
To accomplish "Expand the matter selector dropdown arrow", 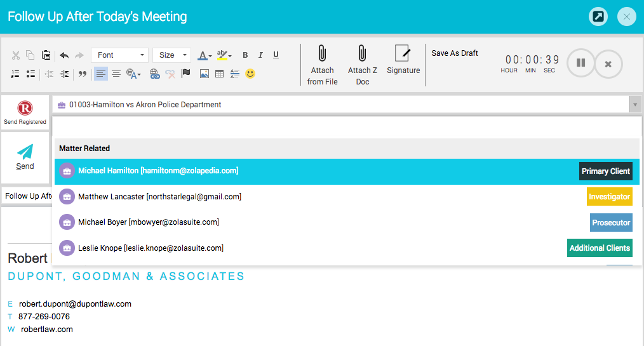I will click(635, 105).
